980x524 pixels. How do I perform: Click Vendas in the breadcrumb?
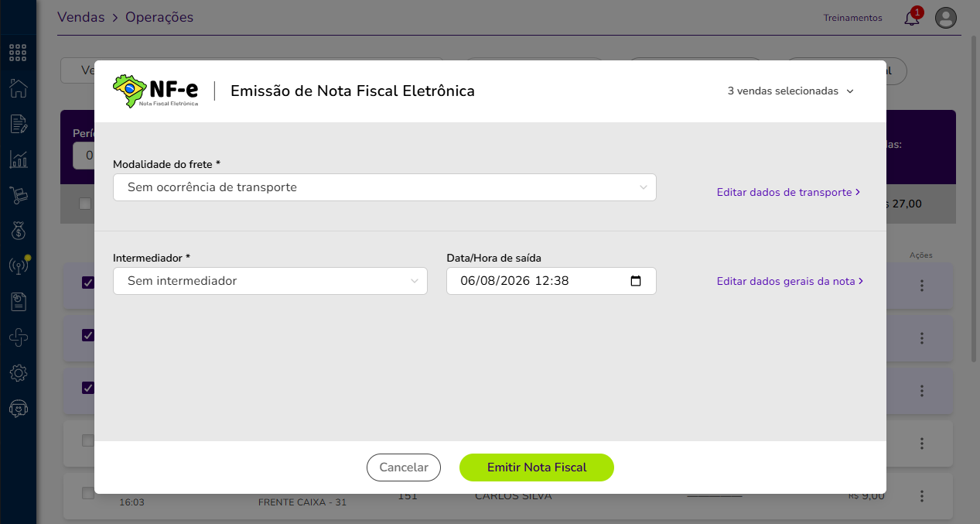click(81, 17)
